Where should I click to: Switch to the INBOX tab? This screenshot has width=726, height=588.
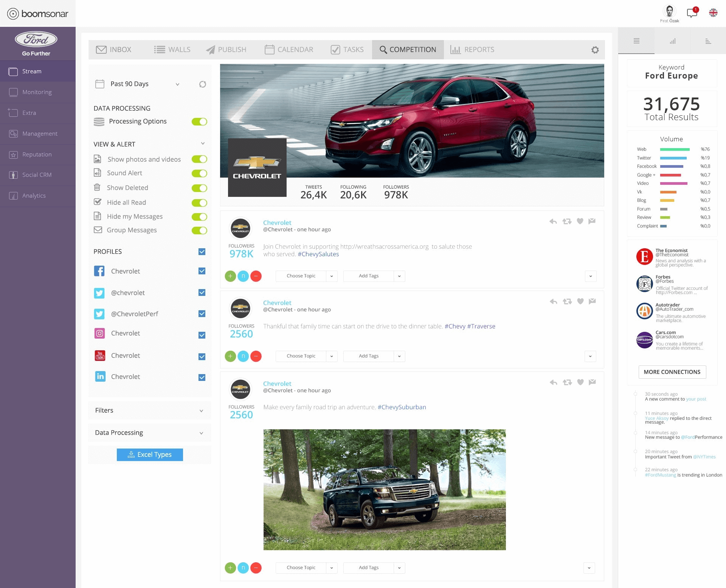coord(114,50)
